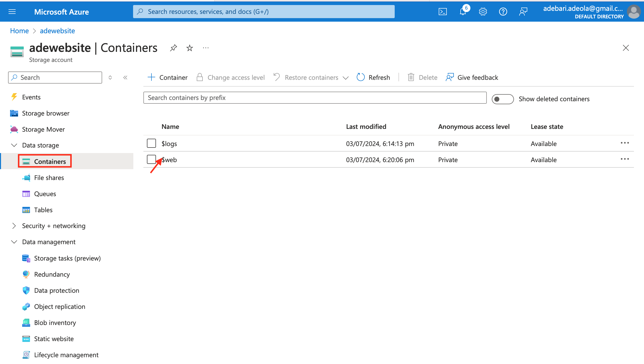Open more options for $web row
This screenshot has width=644, height=364.
(625, 159)
